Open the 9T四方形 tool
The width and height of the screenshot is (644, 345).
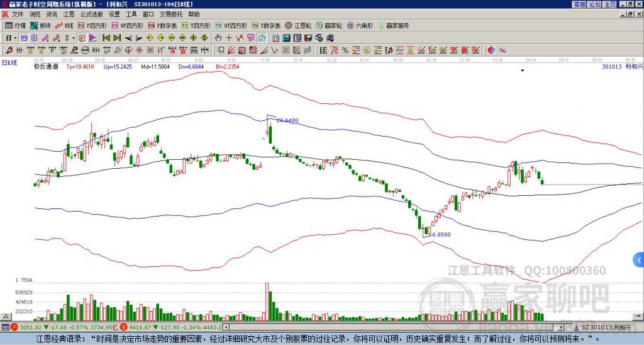coord(231,25)
